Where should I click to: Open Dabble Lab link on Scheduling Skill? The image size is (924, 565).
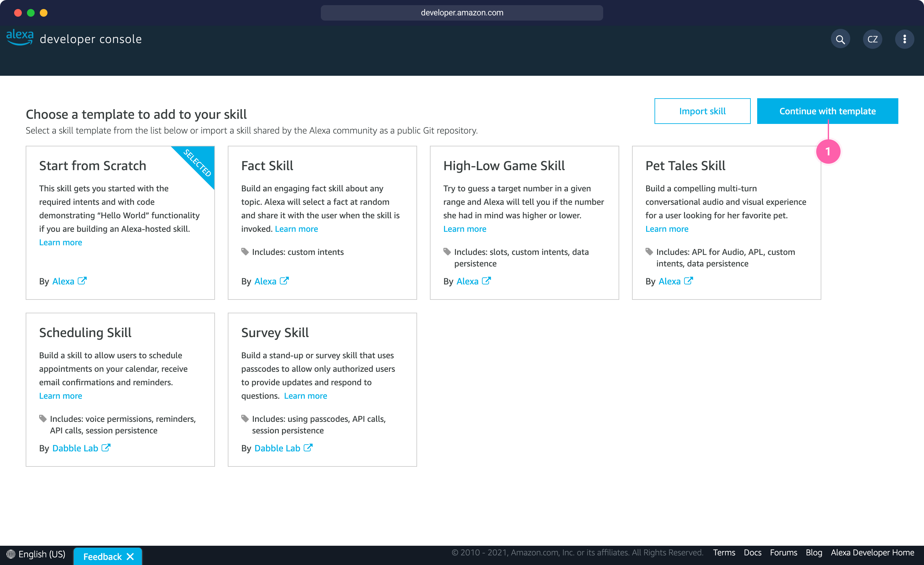point(75,448)
